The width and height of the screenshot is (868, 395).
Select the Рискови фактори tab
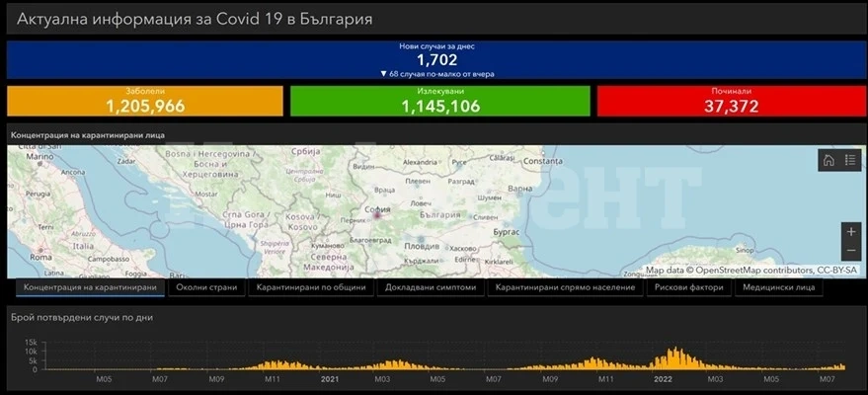point(688,287)
